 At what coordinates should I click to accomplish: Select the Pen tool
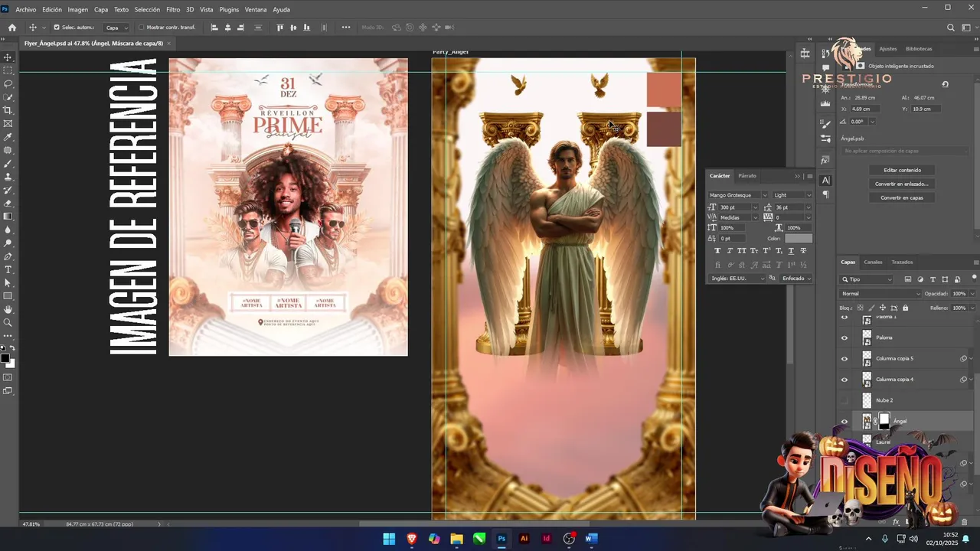[x=8, y=256]
